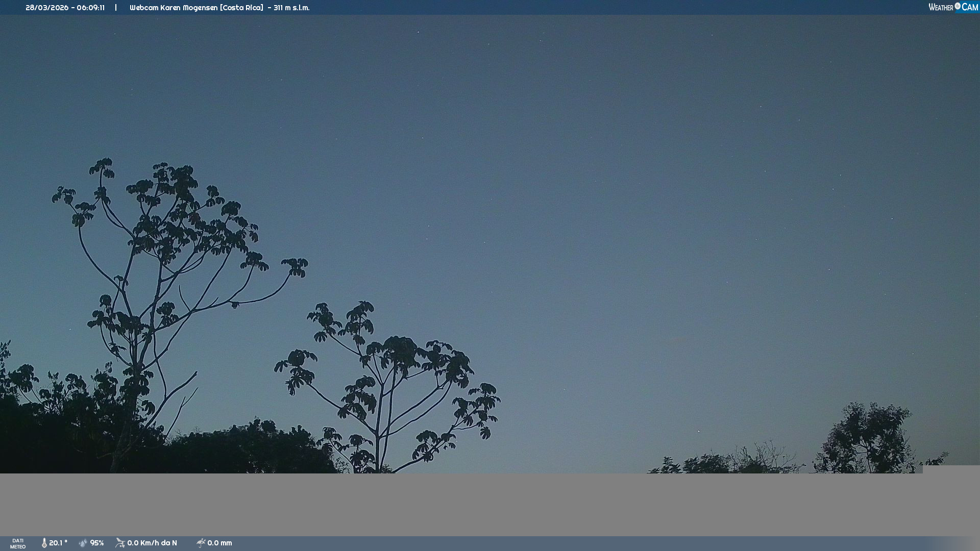
Task: Click the 0.0 Km/h da N wind reading
Action: coord(152,543)
